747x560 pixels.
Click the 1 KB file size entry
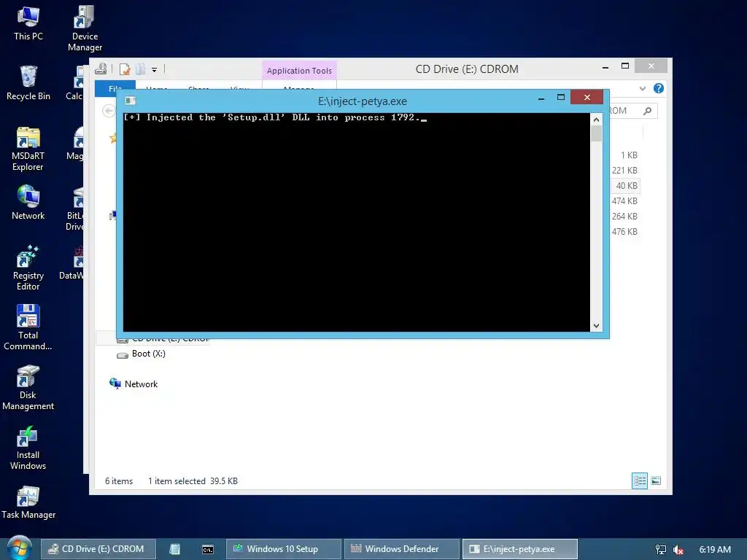(629, 155)
